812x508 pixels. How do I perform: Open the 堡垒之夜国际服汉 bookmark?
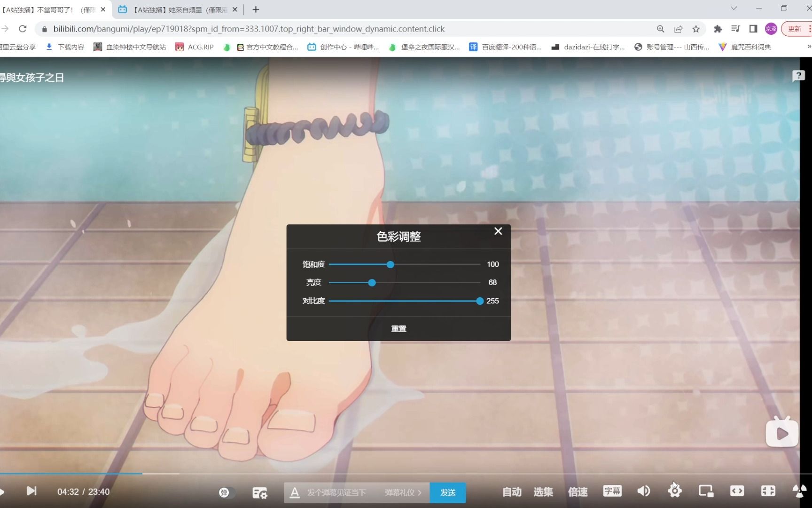[424, 47]
